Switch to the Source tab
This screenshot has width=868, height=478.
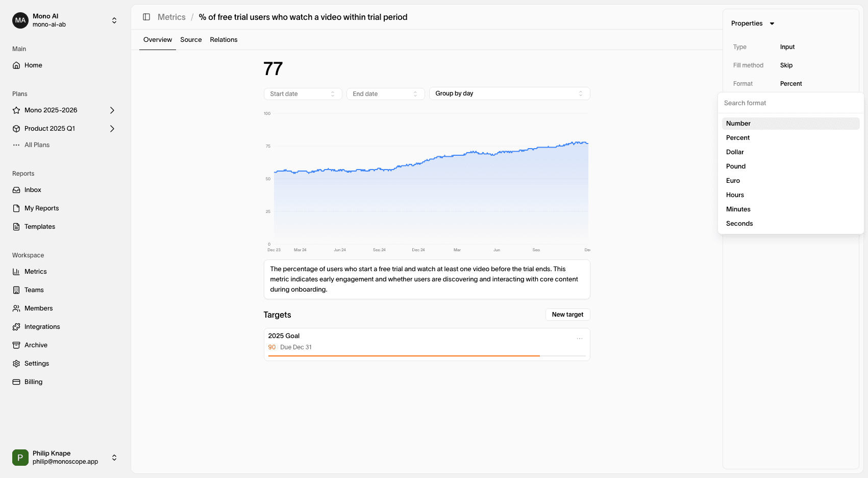click(x=191, y=40)
